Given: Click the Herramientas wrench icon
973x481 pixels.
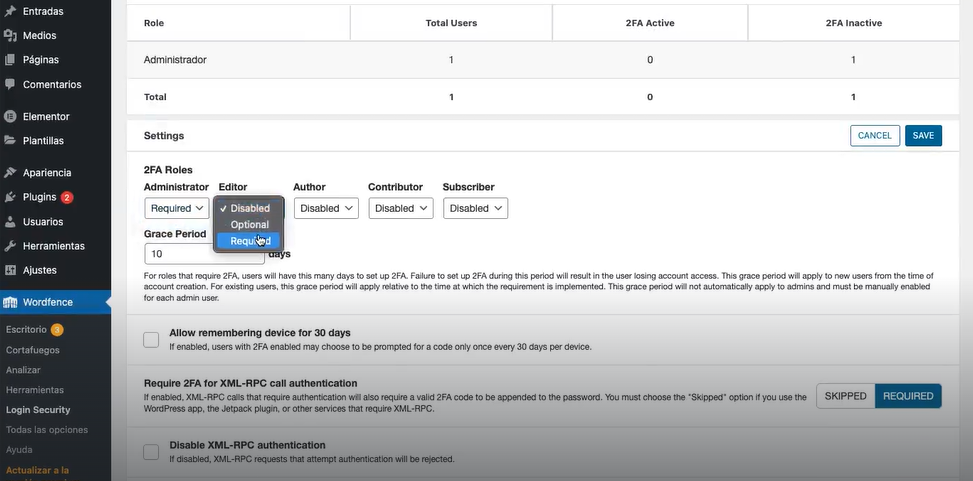Looking at the screenshot, I should pyautogui.click(x=10, y=246).
